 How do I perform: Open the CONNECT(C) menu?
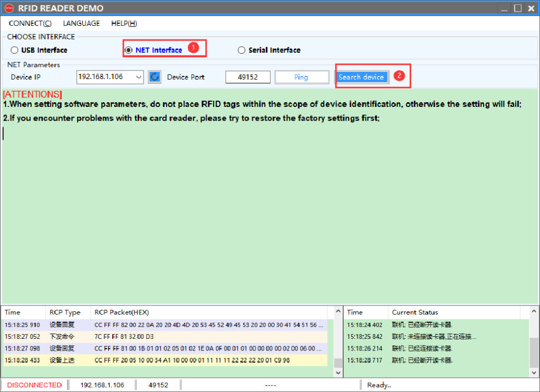(30, 23)
